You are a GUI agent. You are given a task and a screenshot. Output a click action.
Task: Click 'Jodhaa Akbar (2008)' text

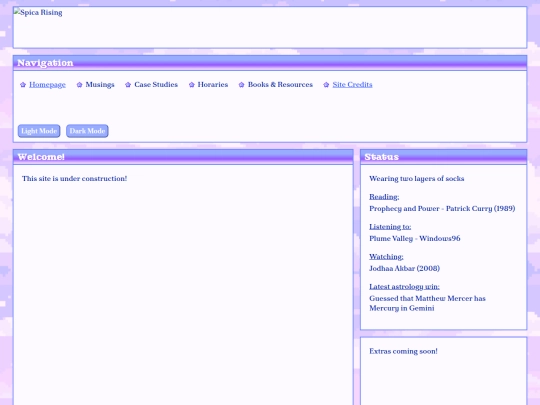click(405, 269)
